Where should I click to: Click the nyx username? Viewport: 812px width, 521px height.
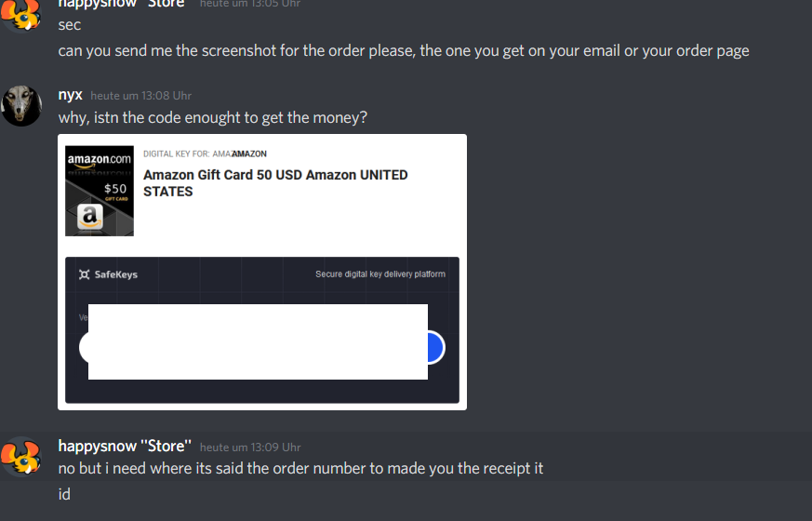[x=70, y=95]
